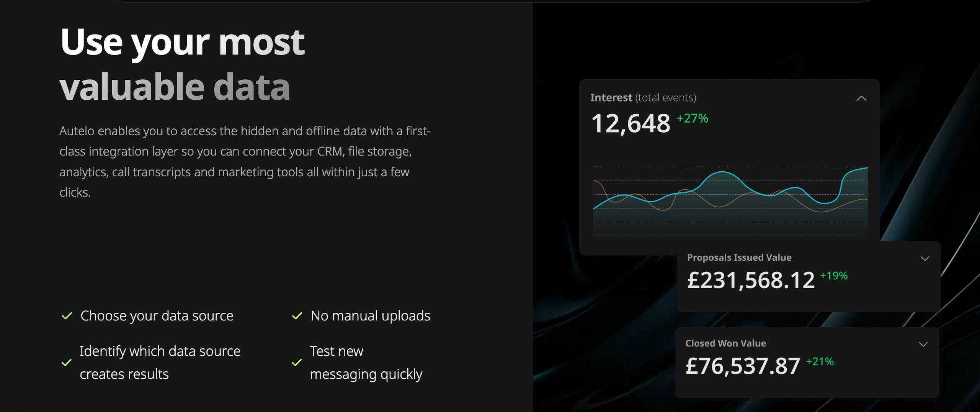Click the Choose your data source text
Image resolution: width=980 pixels, height=412 pixels.
pyautogui.click(x=157, y=316)
